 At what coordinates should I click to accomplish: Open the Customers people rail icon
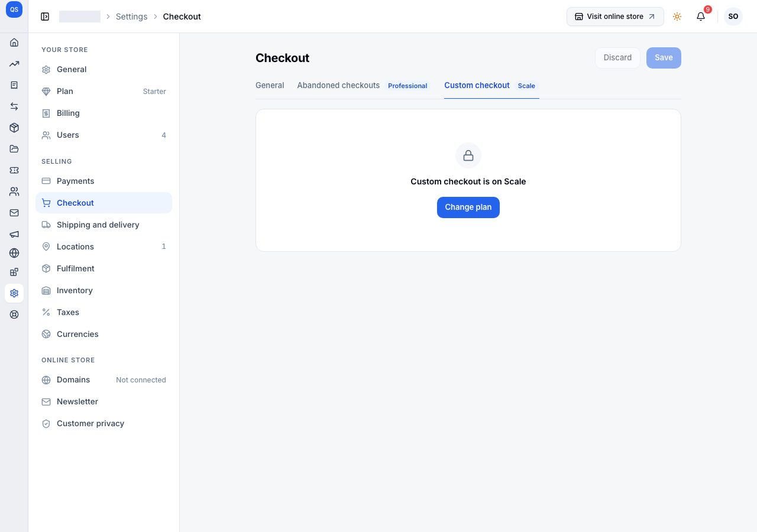coord(14,192)
